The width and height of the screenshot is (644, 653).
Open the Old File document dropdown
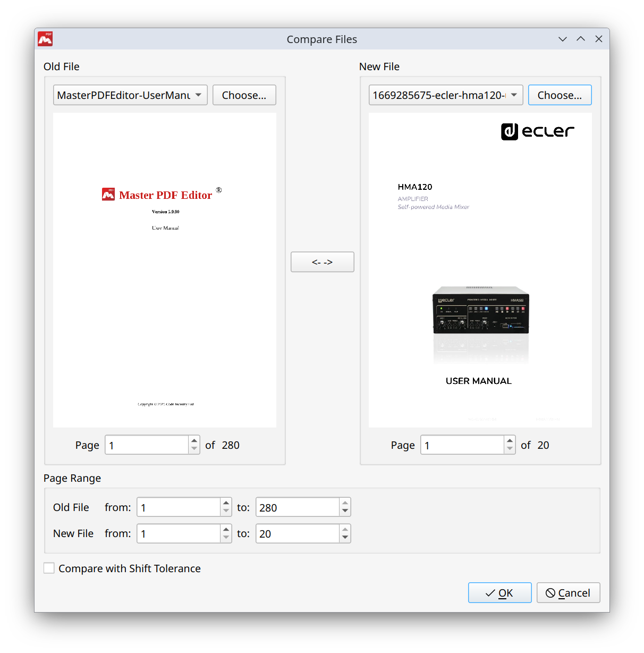pyautogui.click(x=130, y=95)
